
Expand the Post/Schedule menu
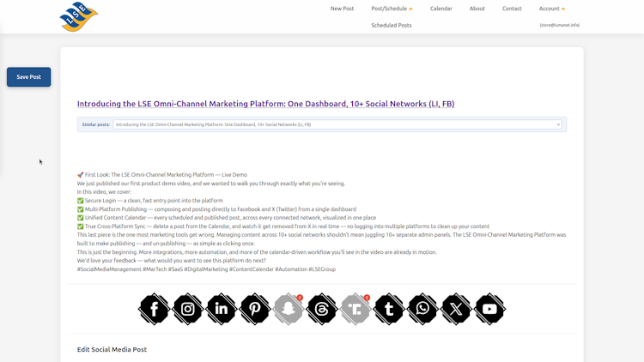[392, 9]
